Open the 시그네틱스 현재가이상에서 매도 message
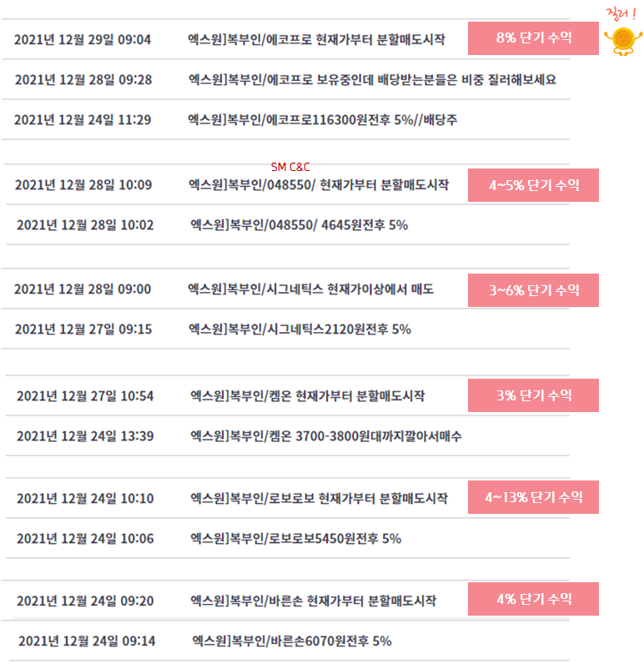This screenshot has height=669, width=644. pos(310,289)
